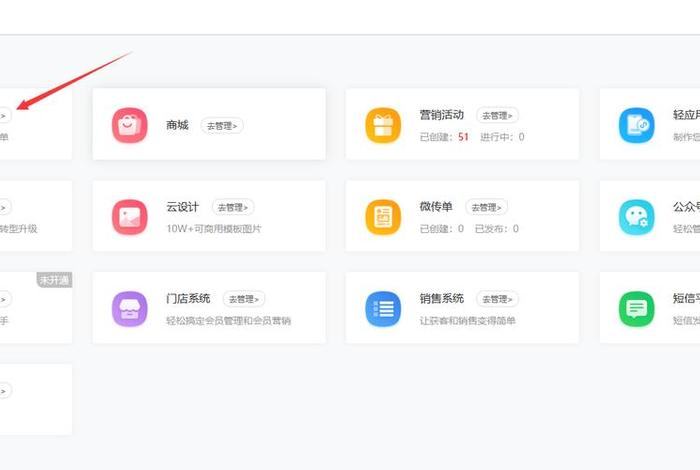Click the 营销活动 title text
The image size is (700, 470).
pyautogui.click(x=442, y=115)
